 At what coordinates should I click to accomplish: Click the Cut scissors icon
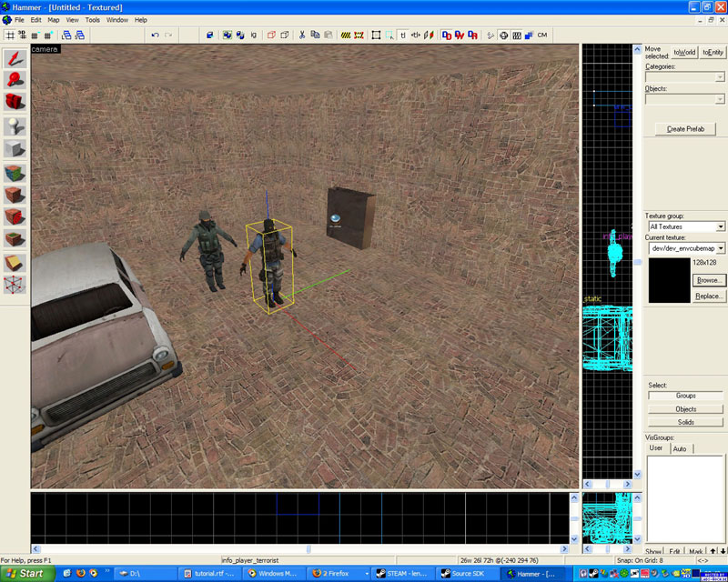tap(302, 35)
